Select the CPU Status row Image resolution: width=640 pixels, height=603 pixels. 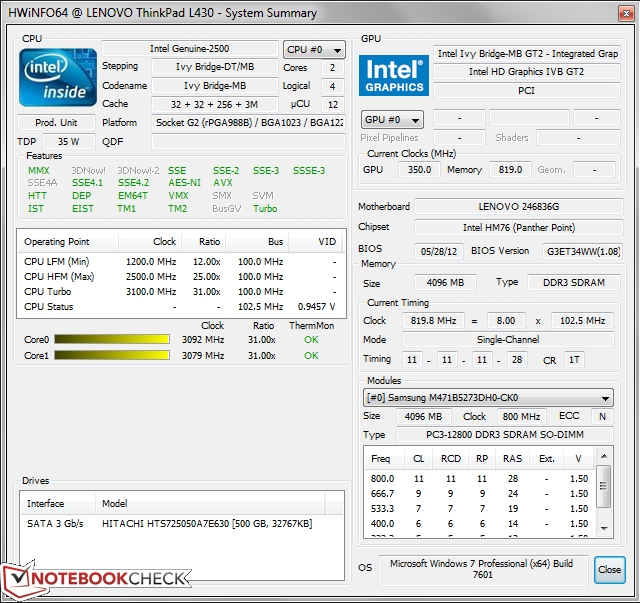click(181, 307)
